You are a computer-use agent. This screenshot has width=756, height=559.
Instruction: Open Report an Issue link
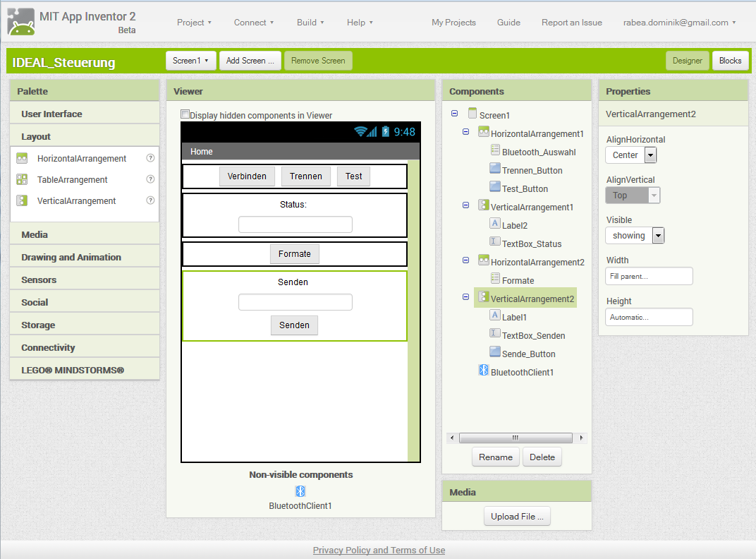click(x=572, y=23)
